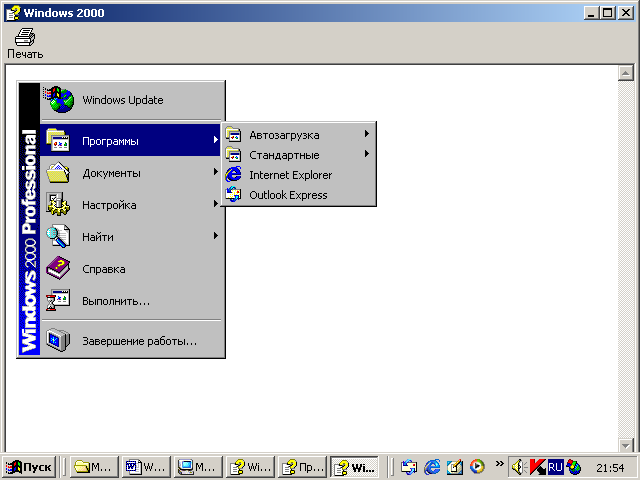Switch to the Пр... help taskbar button
Screen dimensions: 640x480
coord(302,467)
